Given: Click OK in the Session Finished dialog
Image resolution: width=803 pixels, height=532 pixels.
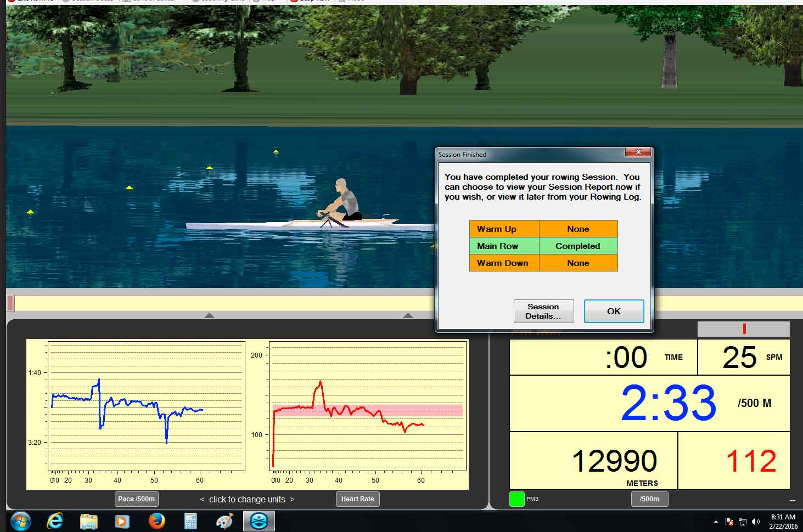Looking at the screenshot, I should tap(614, 311).
